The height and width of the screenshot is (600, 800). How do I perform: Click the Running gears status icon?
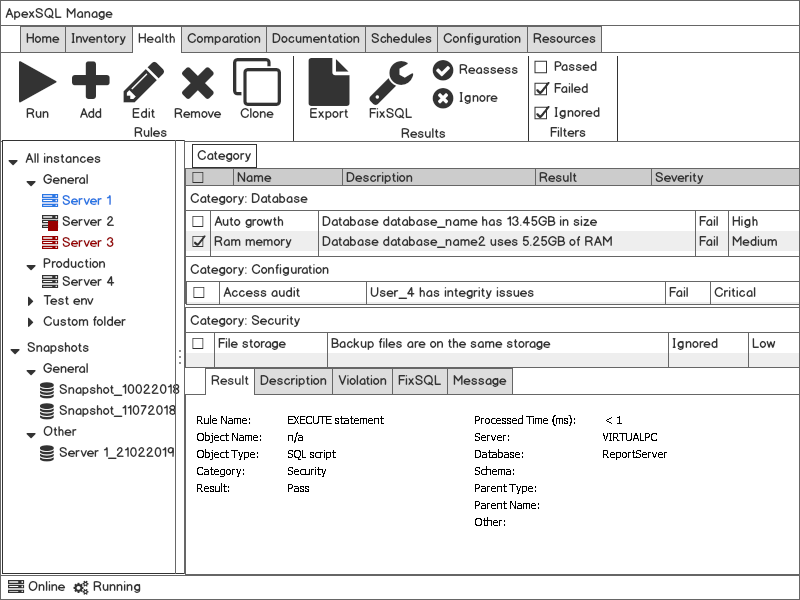tap(81, 587)
